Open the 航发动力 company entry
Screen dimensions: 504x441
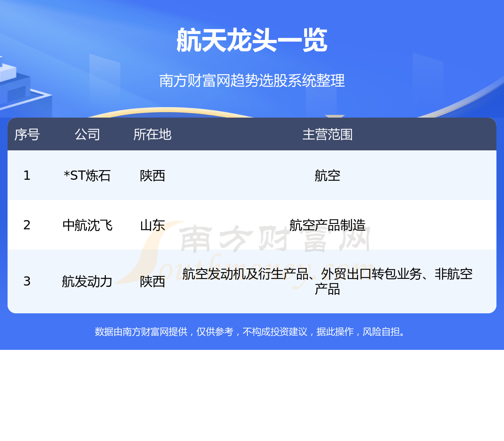click(87, 281)
